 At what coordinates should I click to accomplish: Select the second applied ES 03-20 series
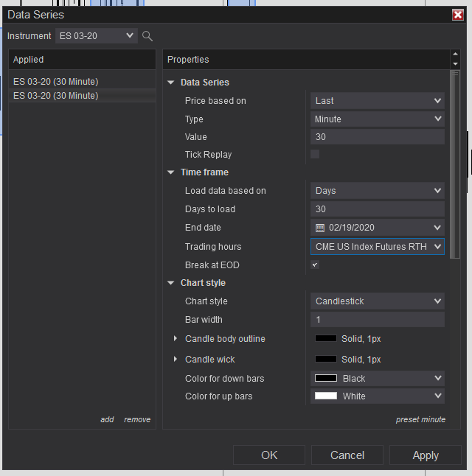point(82,96)
